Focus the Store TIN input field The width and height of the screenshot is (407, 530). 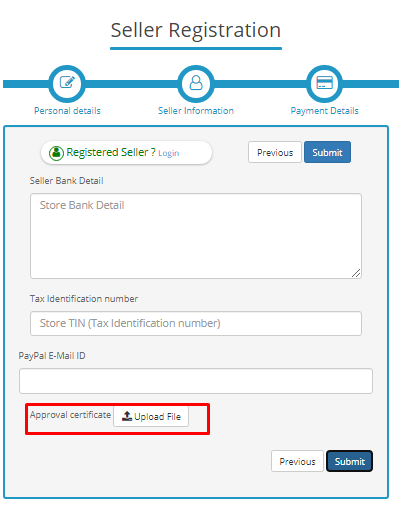pyautogui.click(x=196, y=323)
